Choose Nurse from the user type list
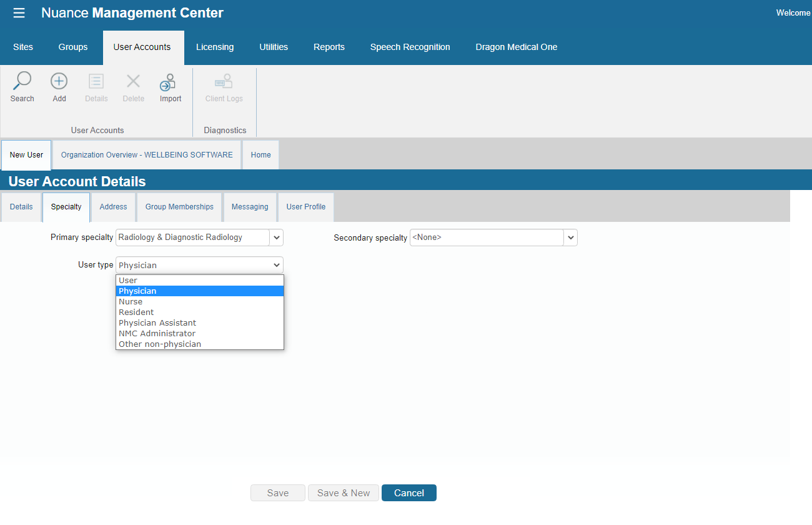 click(200, 302)
